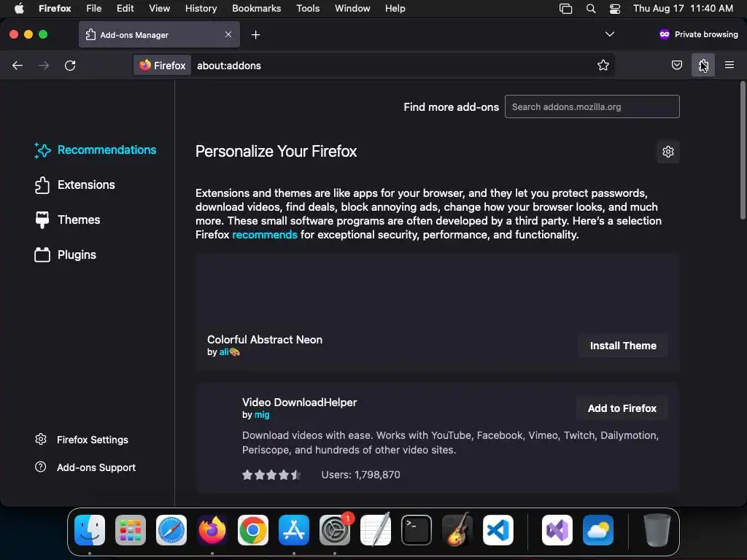
Task: Open theme author 'ali' profile
Action: (x=229, y=352)
